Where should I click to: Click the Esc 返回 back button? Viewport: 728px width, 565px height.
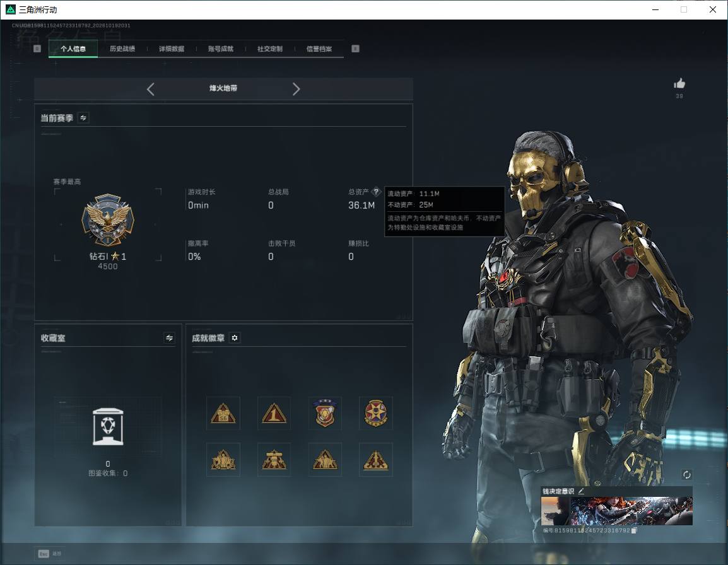pos(50,554)
